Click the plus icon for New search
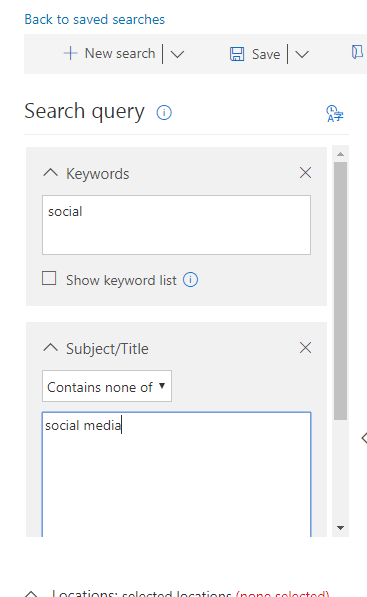 point(70,53)
